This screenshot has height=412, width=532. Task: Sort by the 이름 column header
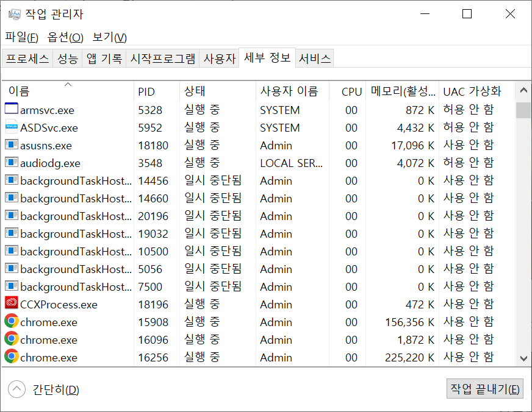pos(68,91)
